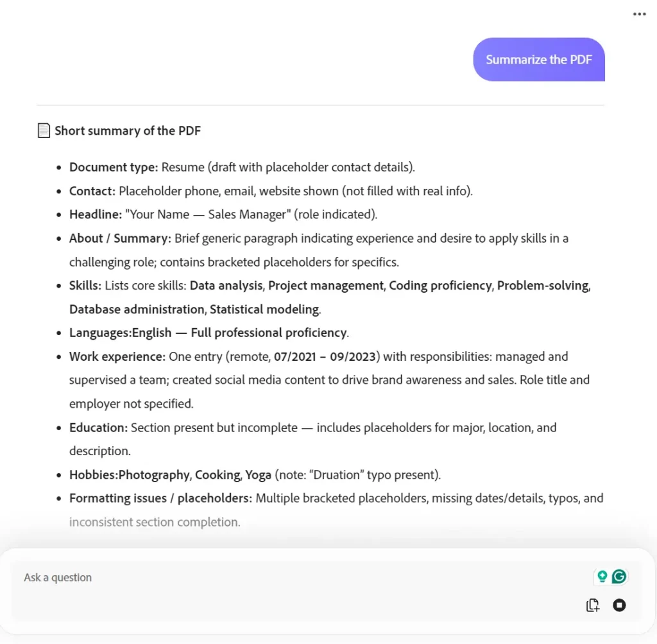Select the bold 'Data analysis' skill text
The width and height of the screenshot is (657, 644).
[x=226, y=285]
